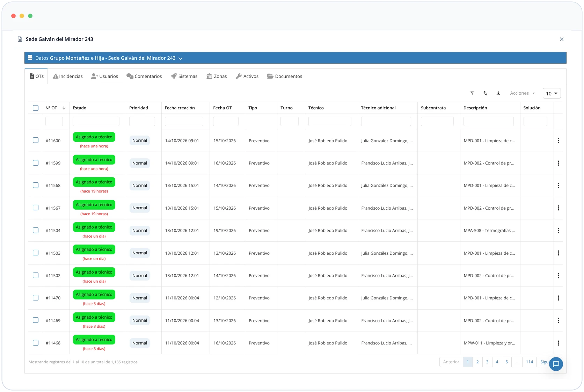Open row actions menu for #11599
The width and height of the screenshot is (584, 392).
[559, 163]
